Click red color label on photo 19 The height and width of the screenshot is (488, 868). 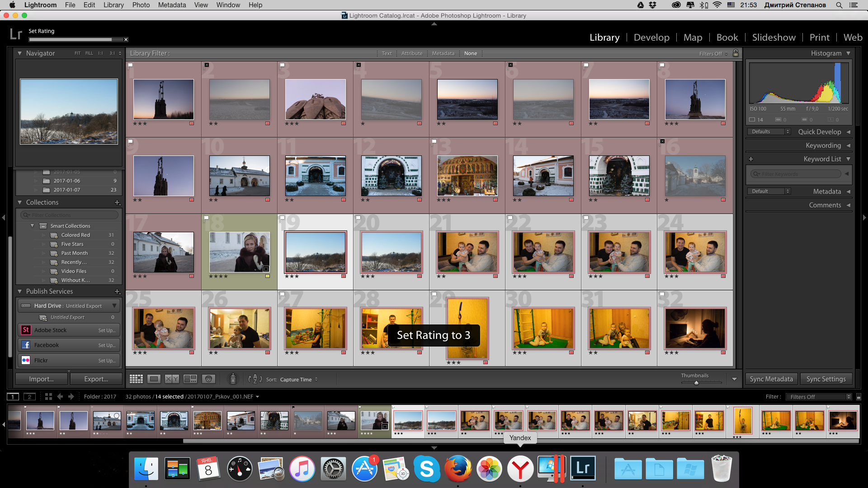[344, 276]
